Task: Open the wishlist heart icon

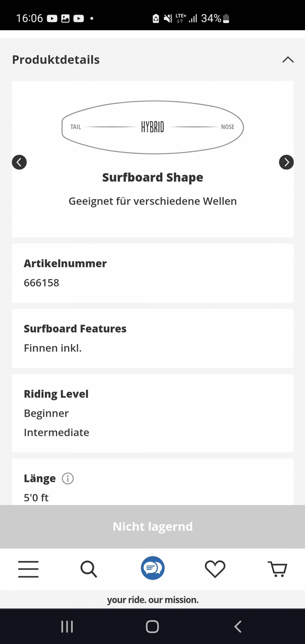Action: pos(215,569)
